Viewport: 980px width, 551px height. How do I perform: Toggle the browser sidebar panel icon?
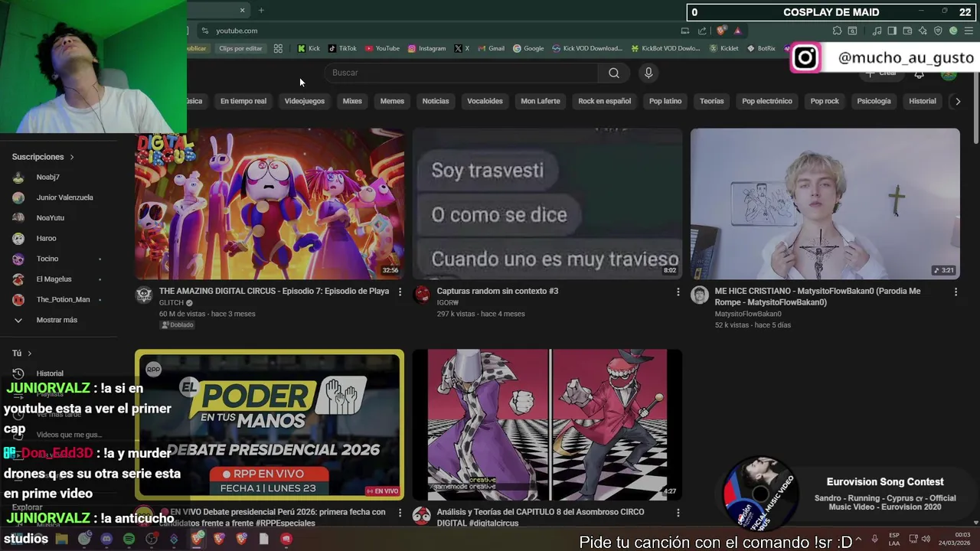click(x=892, y=31)
